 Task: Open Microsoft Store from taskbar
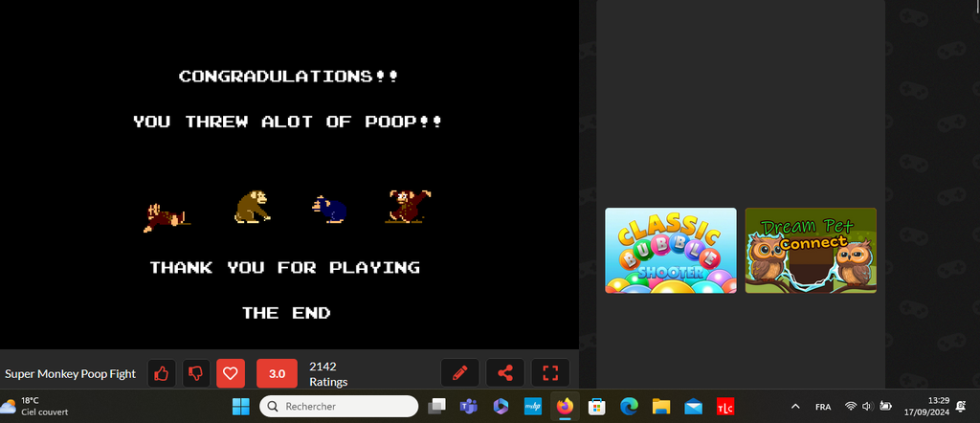[597, 407]
